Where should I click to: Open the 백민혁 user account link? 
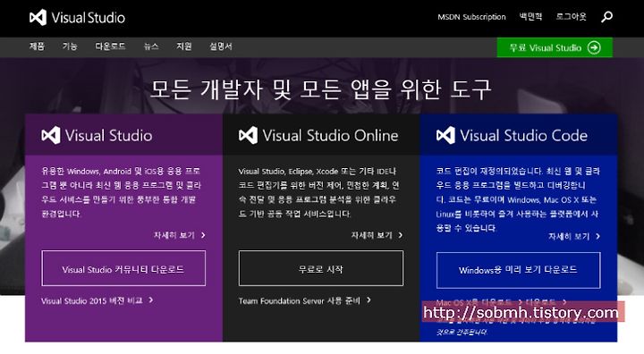click(x=530, y=17)
